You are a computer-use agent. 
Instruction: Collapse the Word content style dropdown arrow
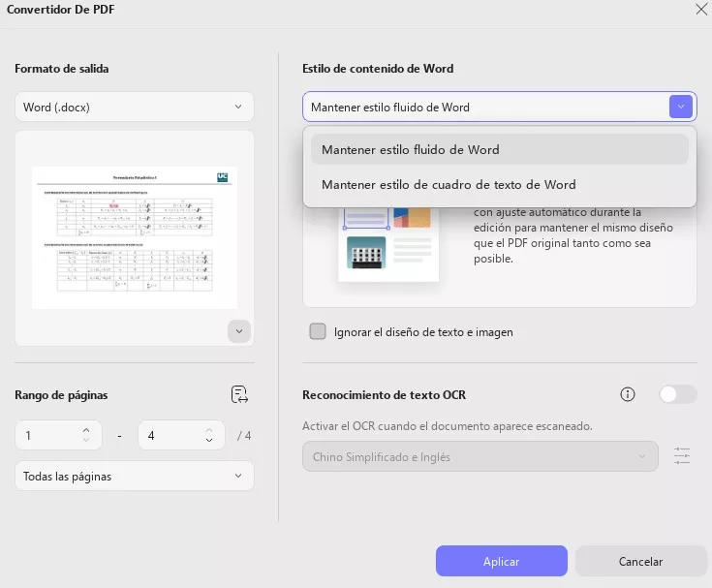680,107
